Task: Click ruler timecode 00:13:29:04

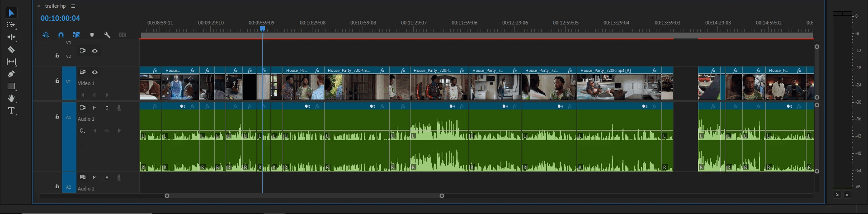Action: click(616, 23)
